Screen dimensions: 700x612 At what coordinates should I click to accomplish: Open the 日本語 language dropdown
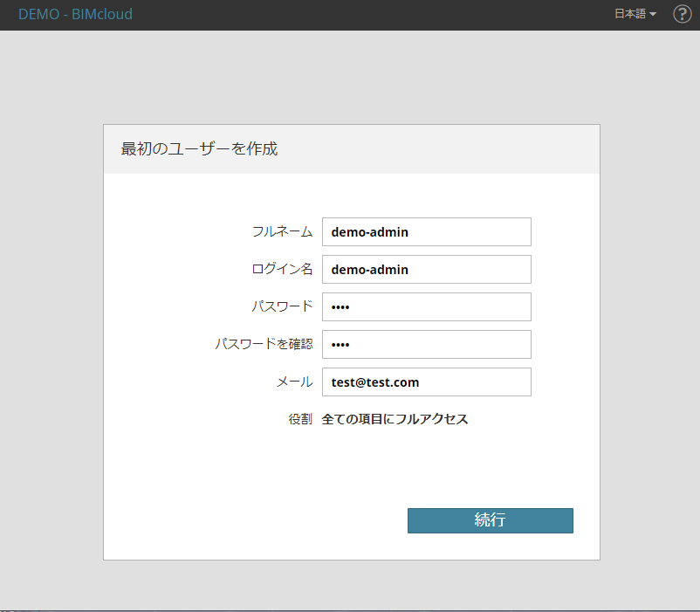click(635, 14)
